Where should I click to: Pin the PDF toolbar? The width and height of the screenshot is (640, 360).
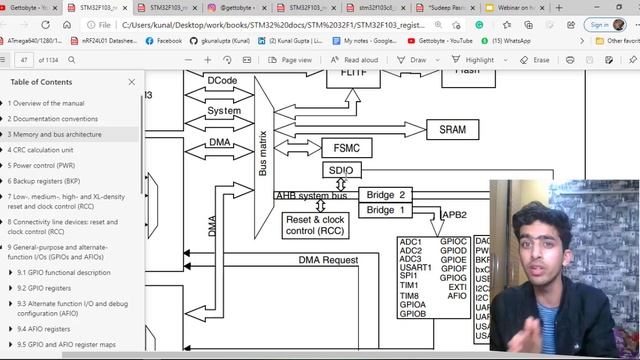click(x=633, y=60)
